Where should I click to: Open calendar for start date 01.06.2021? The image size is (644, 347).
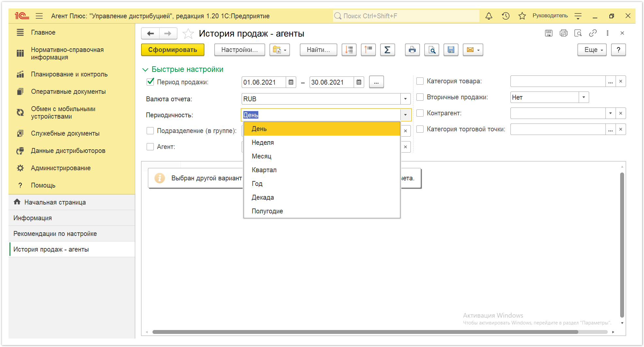(x=291, y=82)
